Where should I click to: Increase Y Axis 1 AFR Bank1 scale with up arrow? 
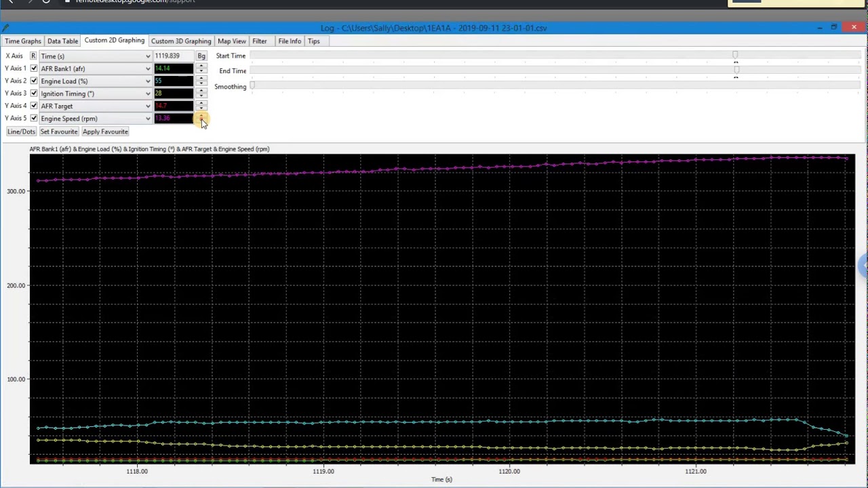pos(201,66)
